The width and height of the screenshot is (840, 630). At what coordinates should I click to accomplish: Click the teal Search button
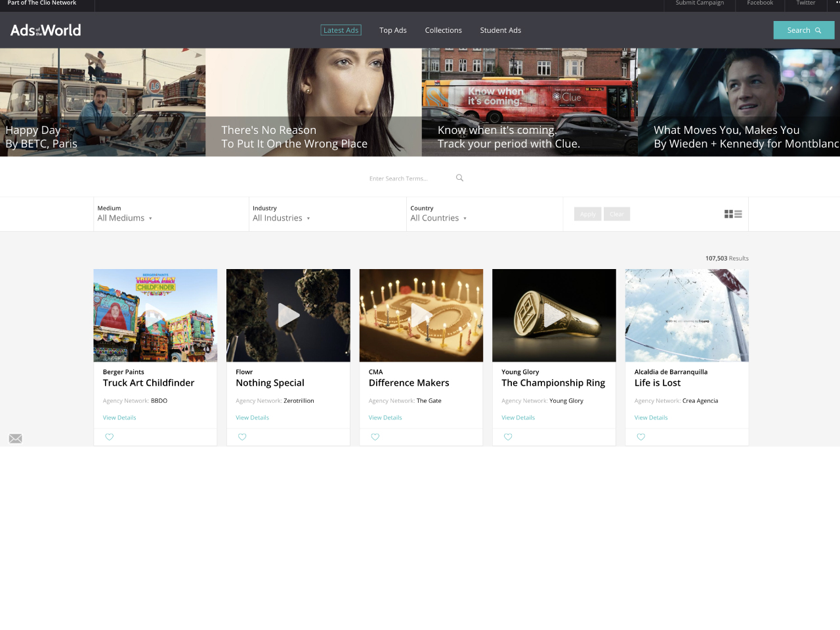click(804, 30)
